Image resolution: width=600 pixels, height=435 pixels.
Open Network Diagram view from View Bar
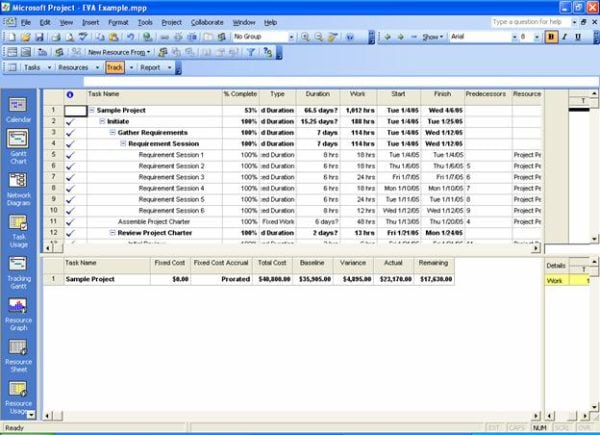pyautogui.click(x=18, y=189)
